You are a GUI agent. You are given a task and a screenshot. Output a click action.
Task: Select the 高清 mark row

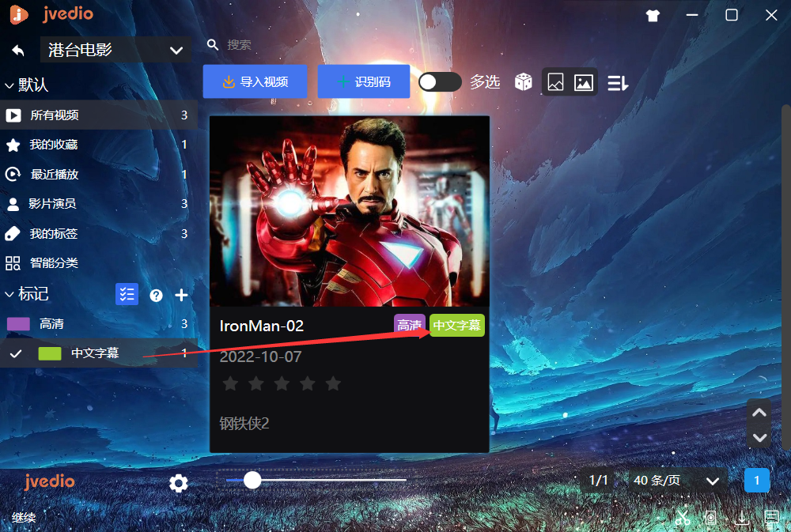(x=98, y=324)
